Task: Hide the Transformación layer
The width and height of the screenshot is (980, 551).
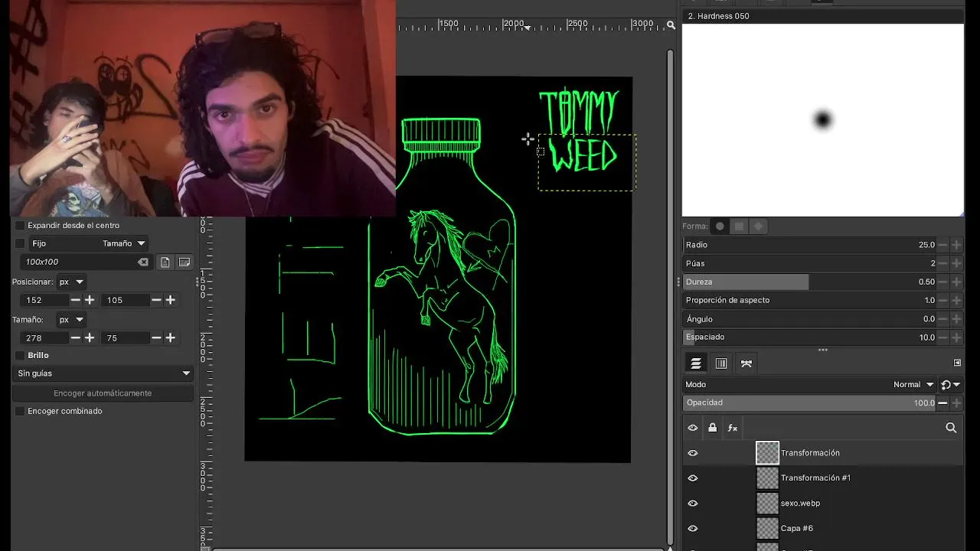Action: (x=693, y=453)
